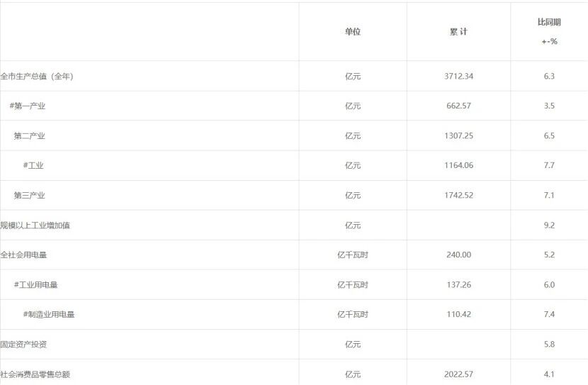Screen dimensions: 588x385
Task: Click the #工业用电量 row label
Action: pyautogui.click(x=36, y=285)
